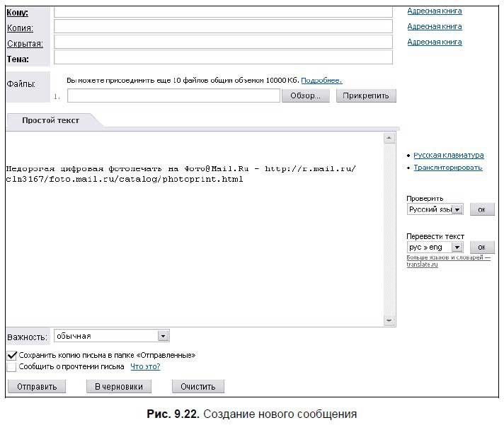The width and height of the screenshot is (504, 425).
Task: Open the Подробнее link about files
Action: pos(321,80)
